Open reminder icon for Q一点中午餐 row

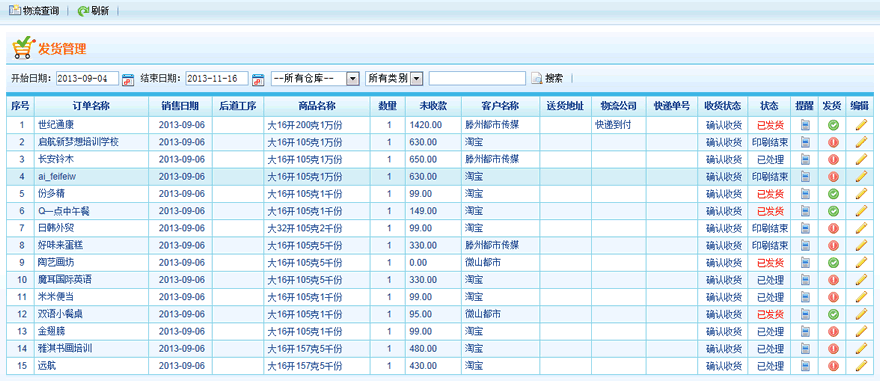(805, 211)
